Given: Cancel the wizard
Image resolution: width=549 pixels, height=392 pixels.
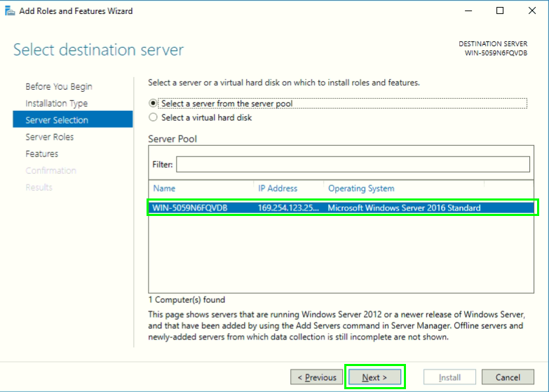Looking at the screenshot, I should (508, 377).
